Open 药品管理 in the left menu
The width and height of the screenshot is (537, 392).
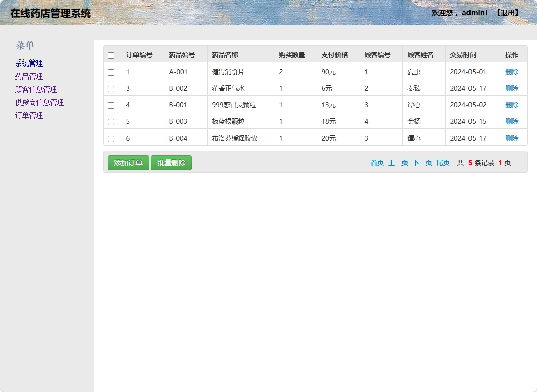tap(28, 76)
